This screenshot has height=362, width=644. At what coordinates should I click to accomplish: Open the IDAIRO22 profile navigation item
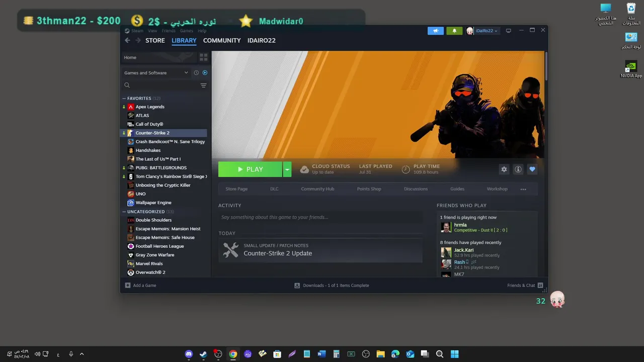[x=262, y=40]
